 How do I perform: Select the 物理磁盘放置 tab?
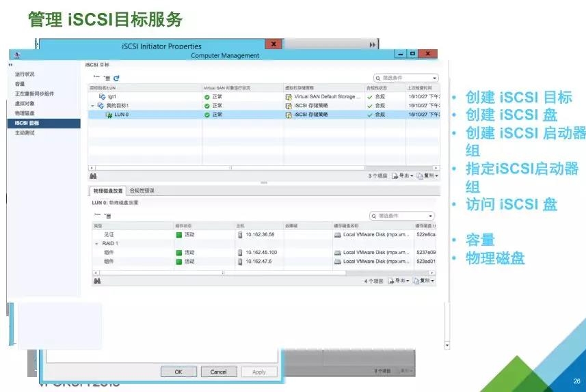[x=108, y=191]
